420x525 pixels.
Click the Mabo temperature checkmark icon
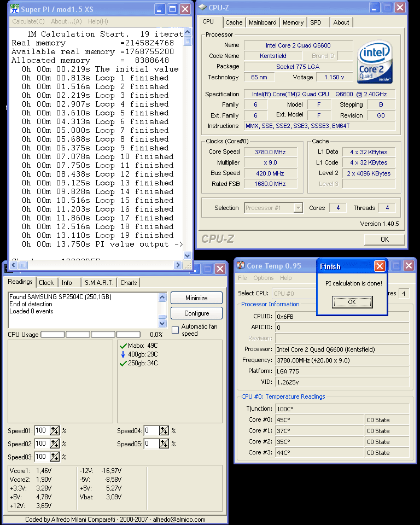(x=123, y=346)
